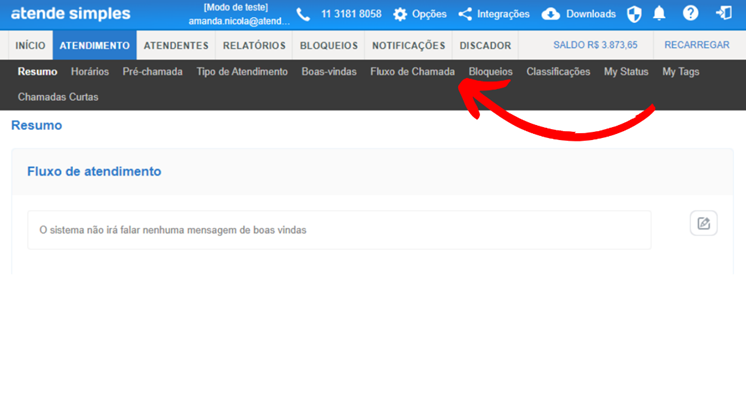Click the phone handset icon
The image size is (746, 419).
tap(303, 15)
